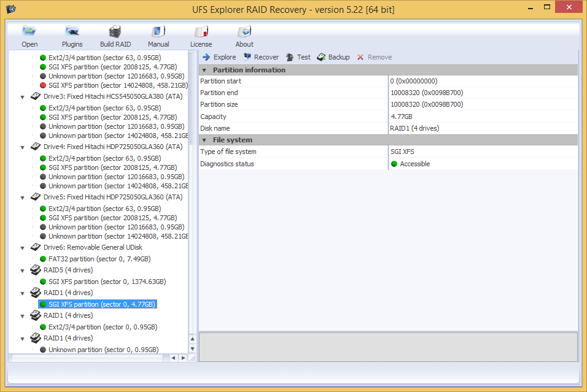Viewport: 587px width, 392px height.
Task: Select FAT32 partition sector 0, 7.49GB
Action: tap(99, 259)
